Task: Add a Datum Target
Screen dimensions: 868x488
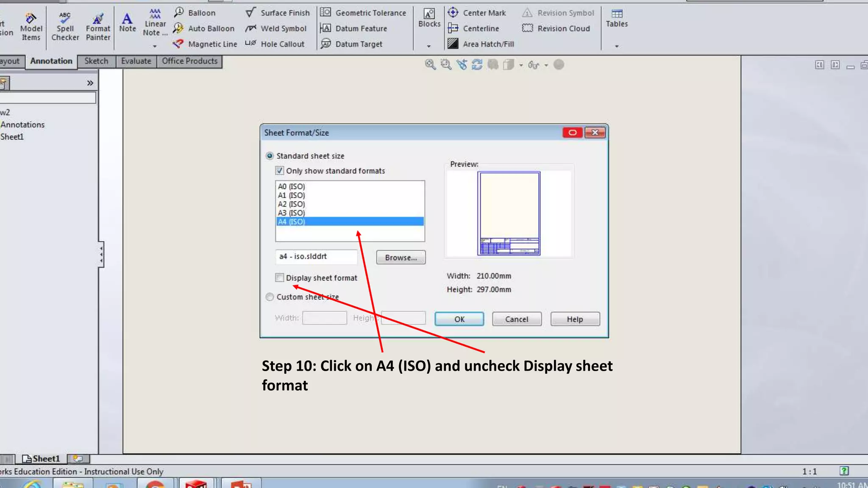Action: click(x=351, y=44)
